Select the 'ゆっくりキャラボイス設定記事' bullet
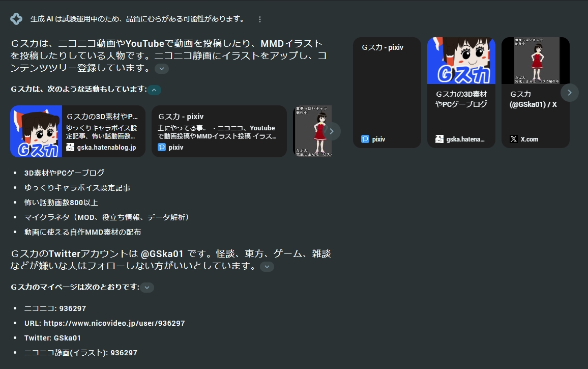This screenshot has height=369, width=588. 77,188
